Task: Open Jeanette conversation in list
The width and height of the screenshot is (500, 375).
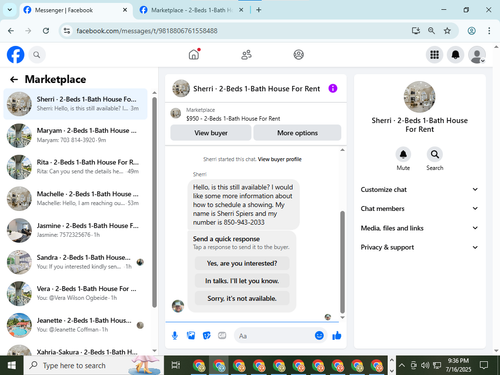Action: 75,325
